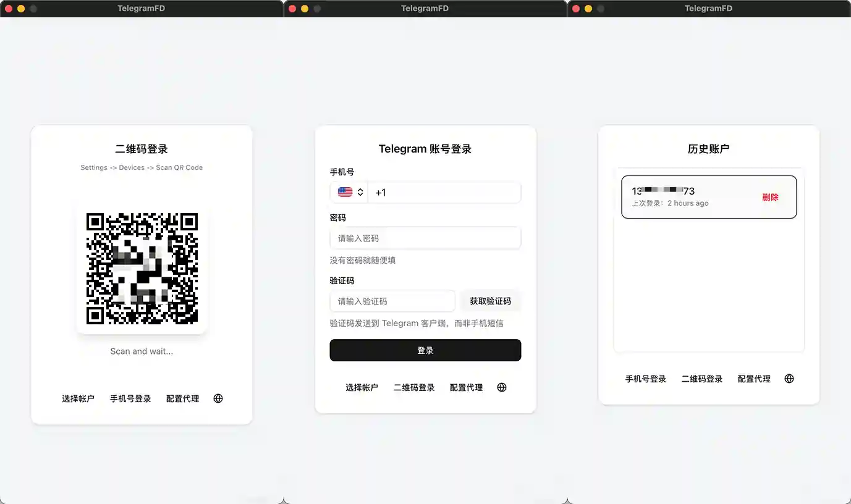The height and width of the screenshot is (504, 851).
Task: Click the 'Scan and wait...' status text
Action: point(142,351)
